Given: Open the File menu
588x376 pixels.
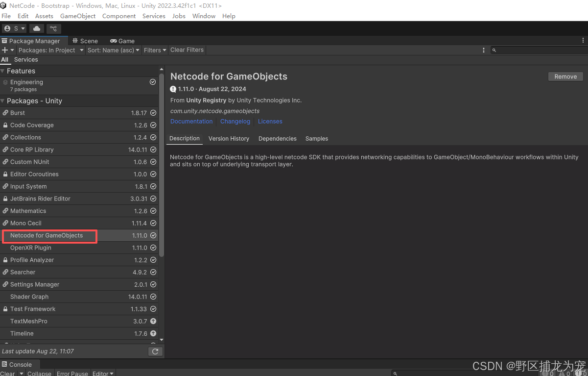Looking at the screenshot, I should click(x=6, y=16).
